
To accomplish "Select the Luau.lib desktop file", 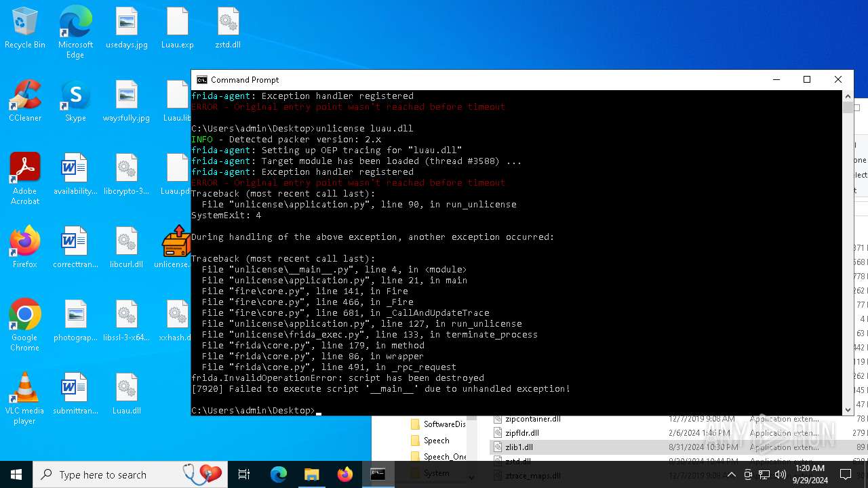I will coord(177,101).
